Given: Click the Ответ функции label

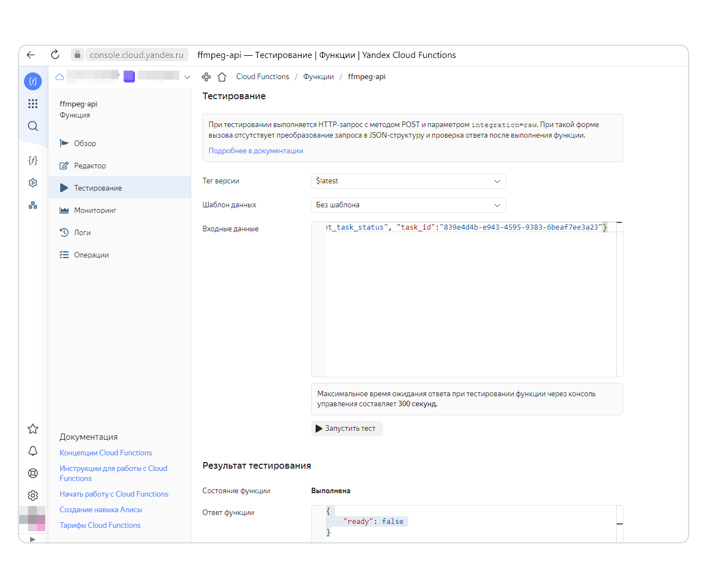Looking at the screenshot, I should (x=228, y=513).
